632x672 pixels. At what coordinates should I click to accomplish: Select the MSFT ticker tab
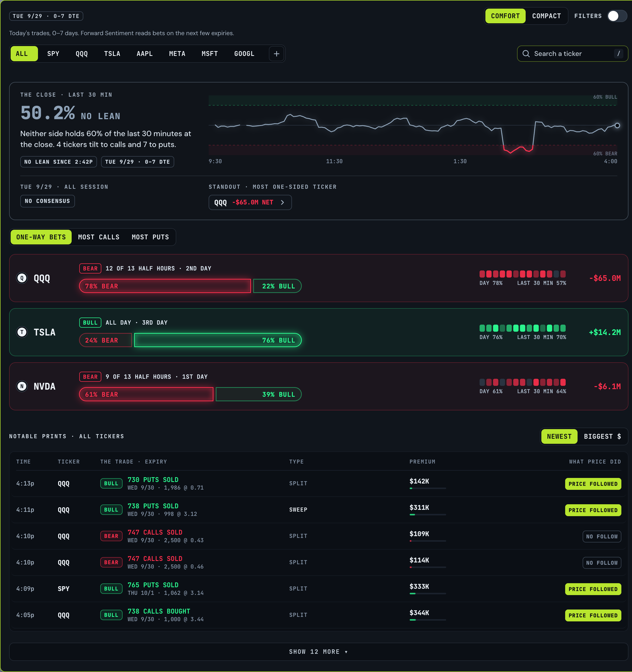tap(209, 54)
